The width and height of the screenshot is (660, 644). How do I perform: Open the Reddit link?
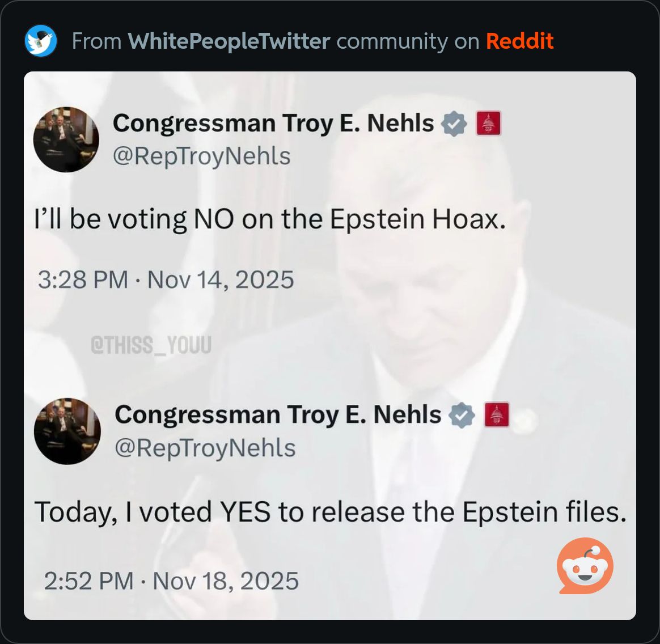(x=521, y=40)
